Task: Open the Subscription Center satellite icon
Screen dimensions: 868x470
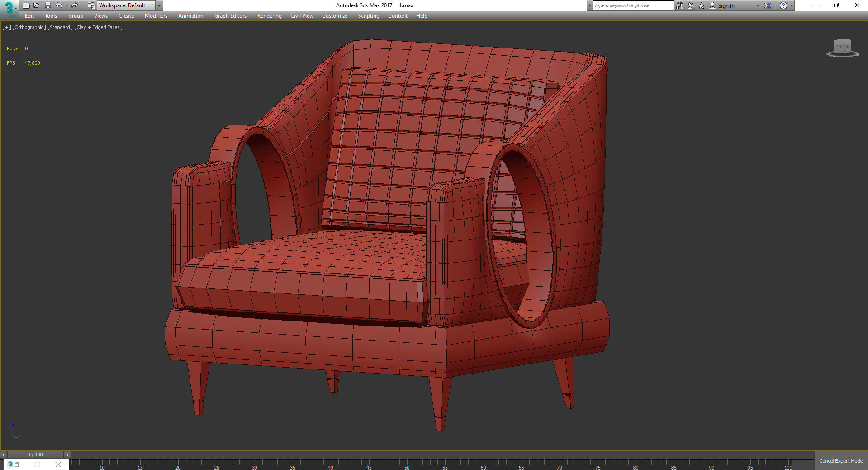Action: click(x=690, y=5)
